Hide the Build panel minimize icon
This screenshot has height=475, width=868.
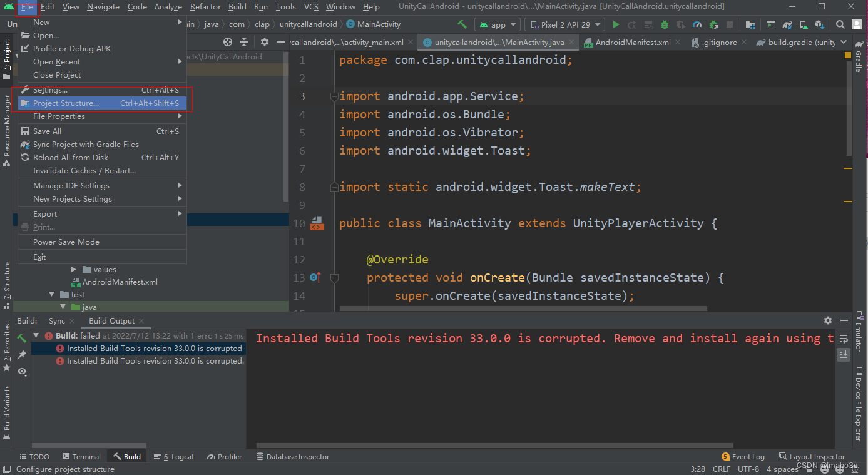(x=844, y=320)
